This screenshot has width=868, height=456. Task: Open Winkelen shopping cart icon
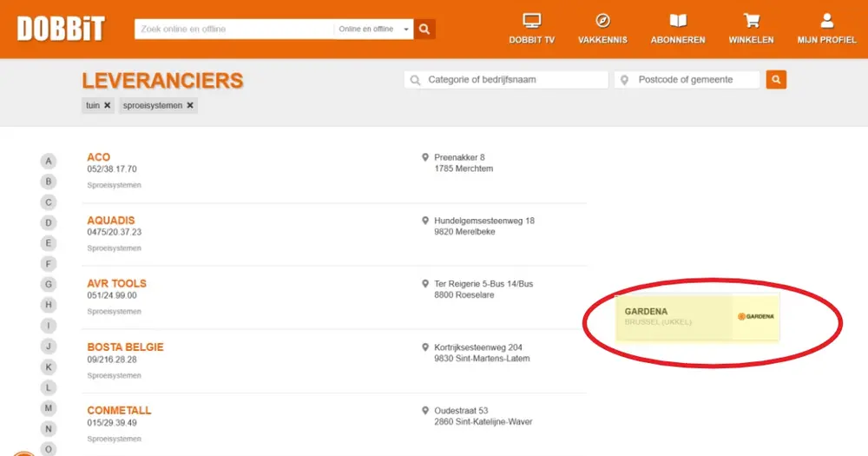(751, 21)
